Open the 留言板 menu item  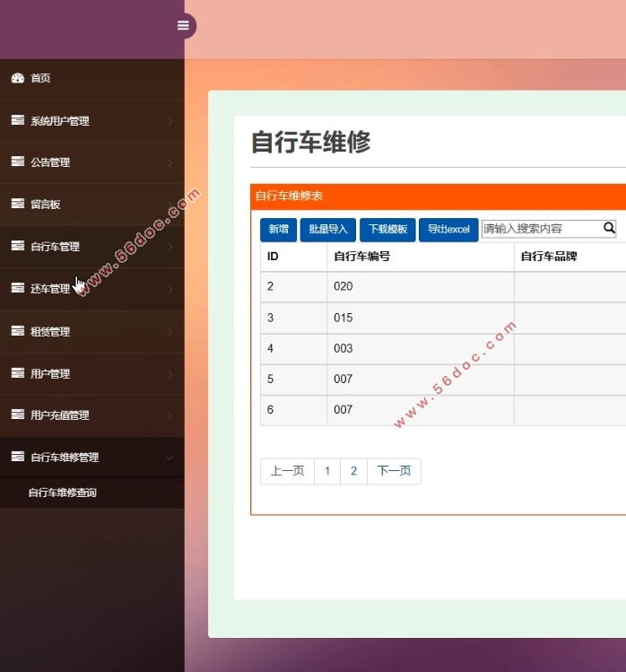tap(92, 205)
